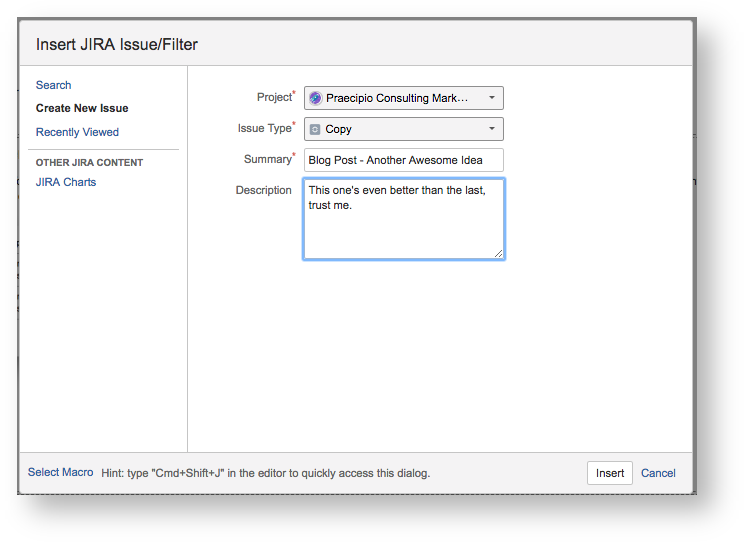Click the Praecipio project avatar icon
This screenshot has width=745, height=543.
(x=315, y=98)
